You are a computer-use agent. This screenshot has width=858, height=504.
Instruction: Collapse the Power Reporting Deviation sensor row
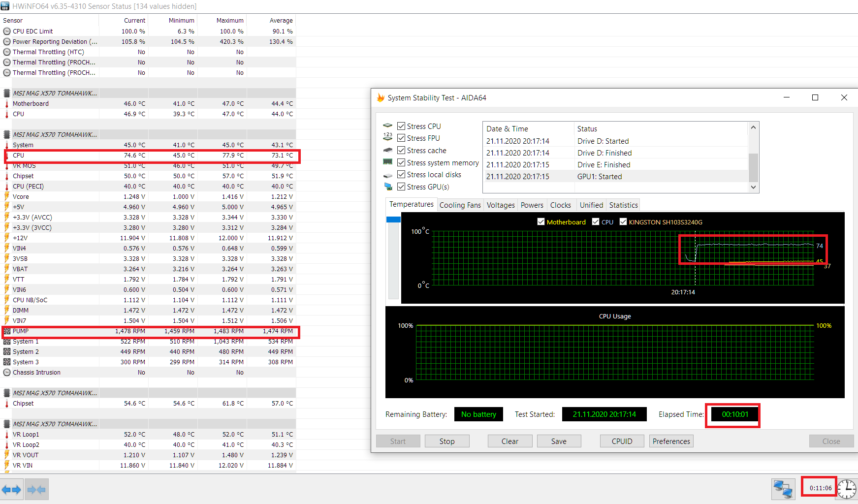[x=6, y=41]
